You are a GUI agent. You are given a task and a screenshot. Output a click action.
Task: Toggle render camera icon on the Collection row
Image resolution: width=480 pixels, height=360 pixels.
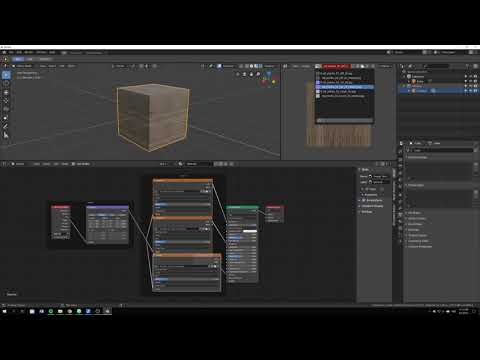pos(475,76)
